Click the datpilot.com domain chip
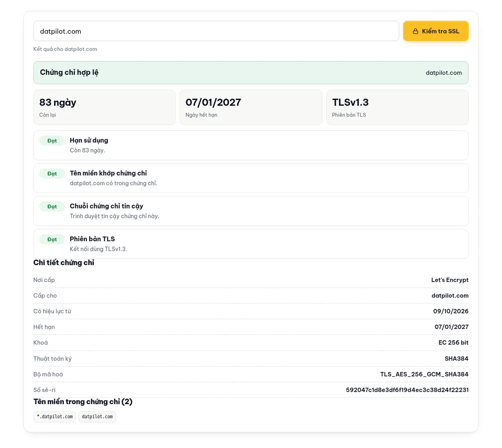502x448 pixels. tap(97, 417)
